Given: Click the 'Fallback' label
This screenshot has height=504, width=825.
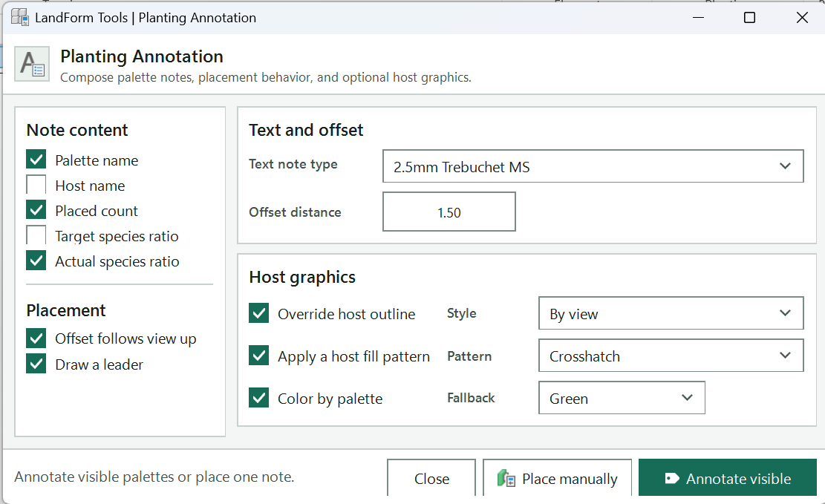Looking at the screenshot, I should [x=471, y=398].
